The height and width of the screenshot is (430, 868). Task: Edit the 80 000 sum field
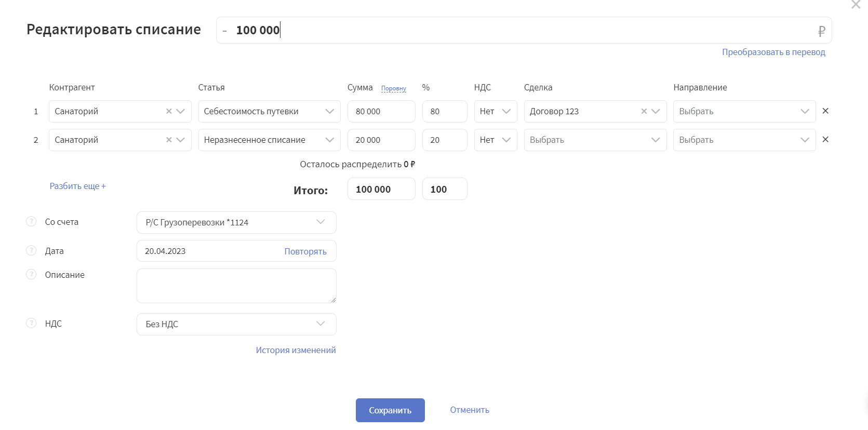pyautogui.click(x=381, y=111)
